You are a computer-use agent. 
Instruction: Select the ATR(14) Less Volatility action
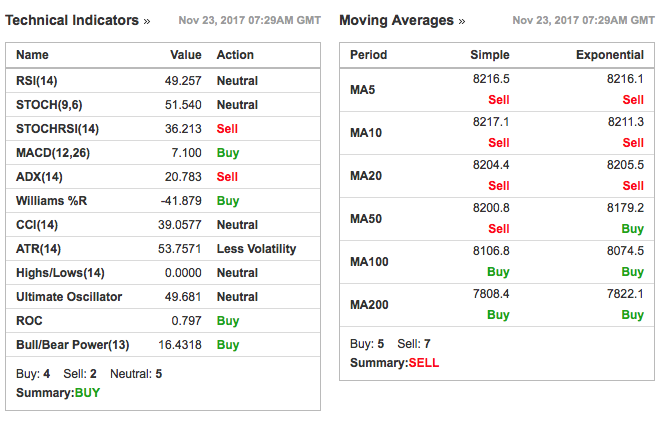point(256,249)
